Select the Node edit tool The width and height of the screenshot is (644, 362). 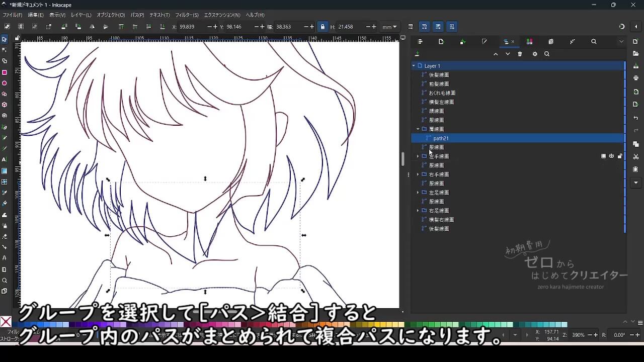tap(5, 50)
